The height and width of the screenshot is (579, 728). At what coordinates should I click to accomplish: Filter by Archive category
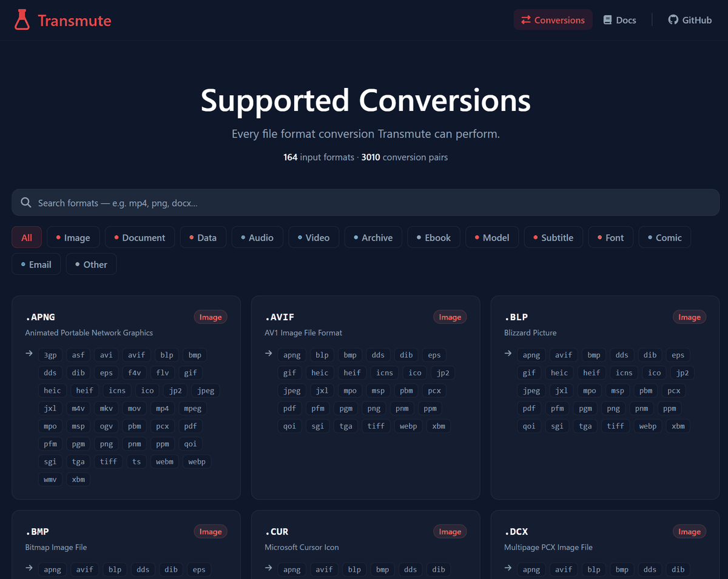coord(373,238)
